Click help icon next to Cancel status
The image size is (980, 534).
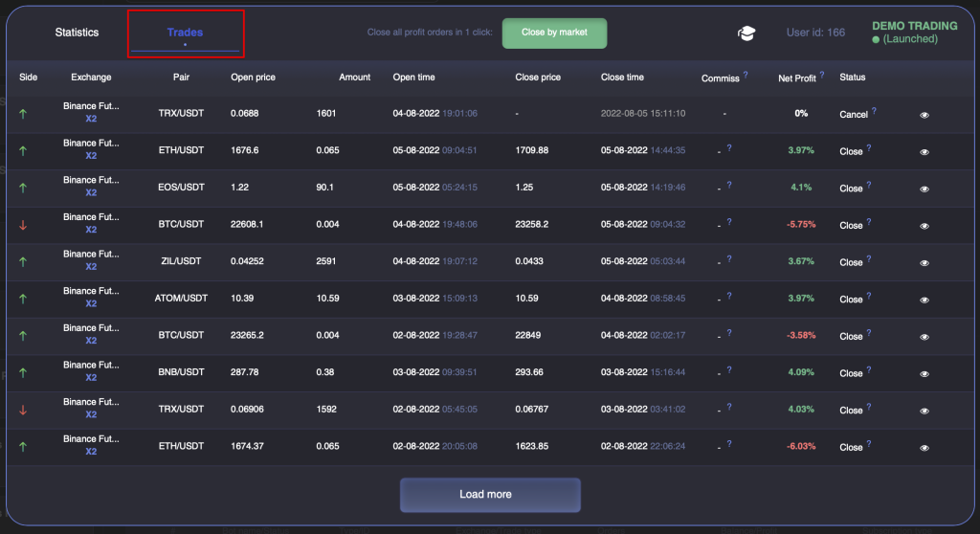tap(874, 111)
